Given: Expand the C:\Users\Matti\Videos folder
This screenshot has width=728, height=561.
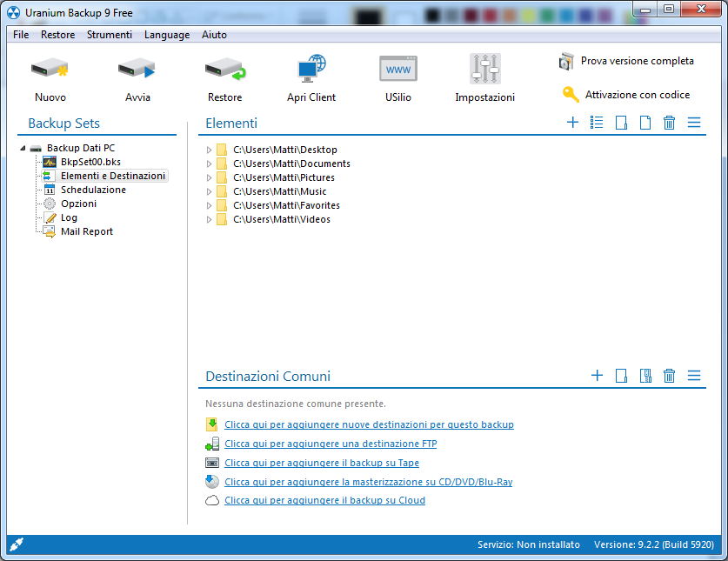Looking at the screenshot, I should 209,220.
